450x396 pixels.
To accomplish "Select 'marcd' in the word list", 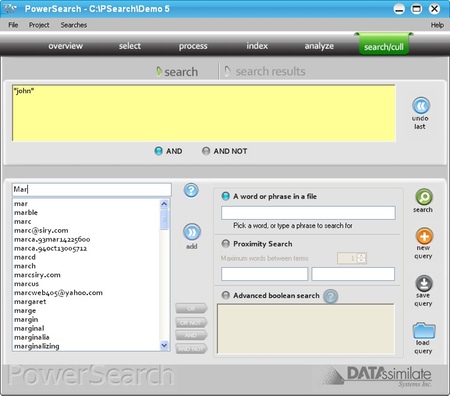I will [x=25, y=257].
